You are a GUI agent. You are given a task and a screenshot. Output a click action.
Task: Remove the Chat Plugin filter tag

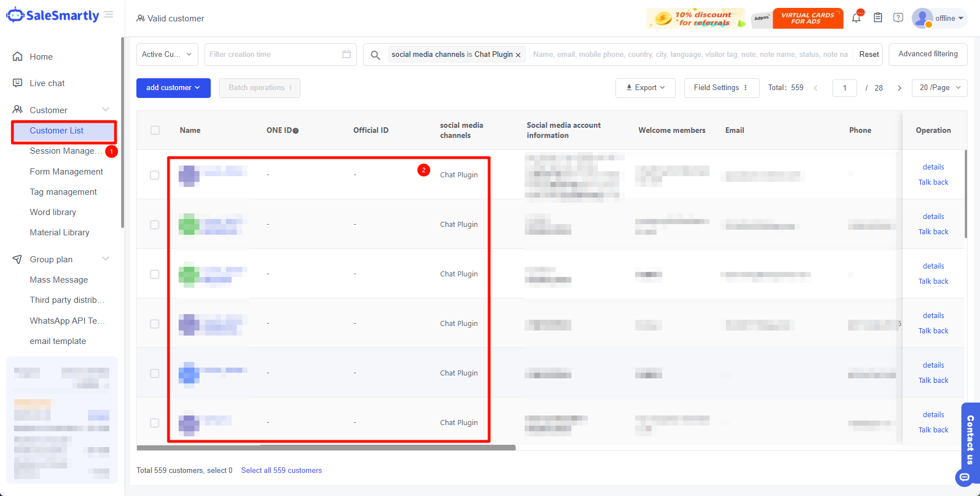tap(518, 55)
